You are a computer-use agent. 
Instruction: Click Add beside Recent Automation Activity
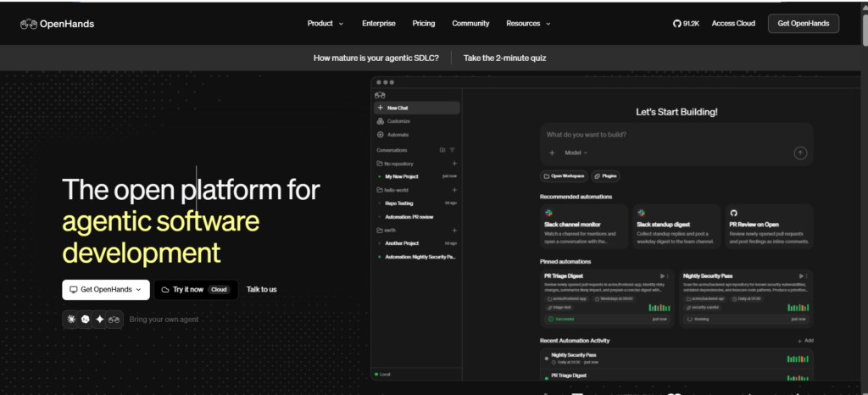[805, 341]
